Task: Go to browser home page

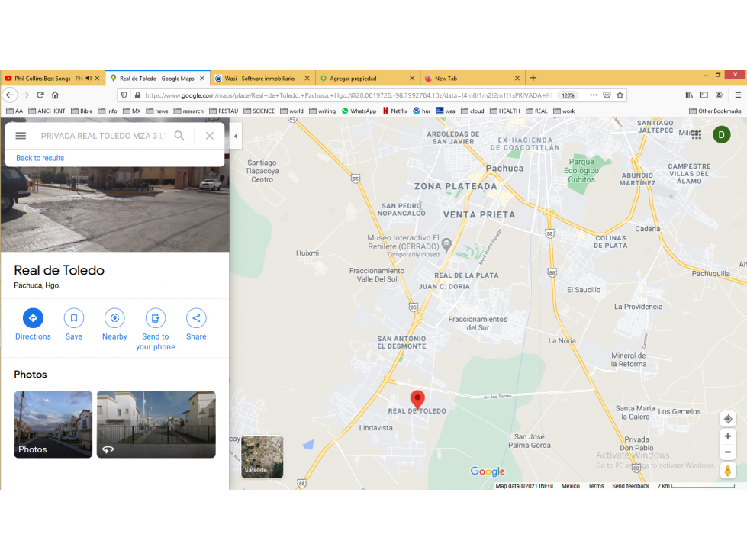Action: coord(55,95)
